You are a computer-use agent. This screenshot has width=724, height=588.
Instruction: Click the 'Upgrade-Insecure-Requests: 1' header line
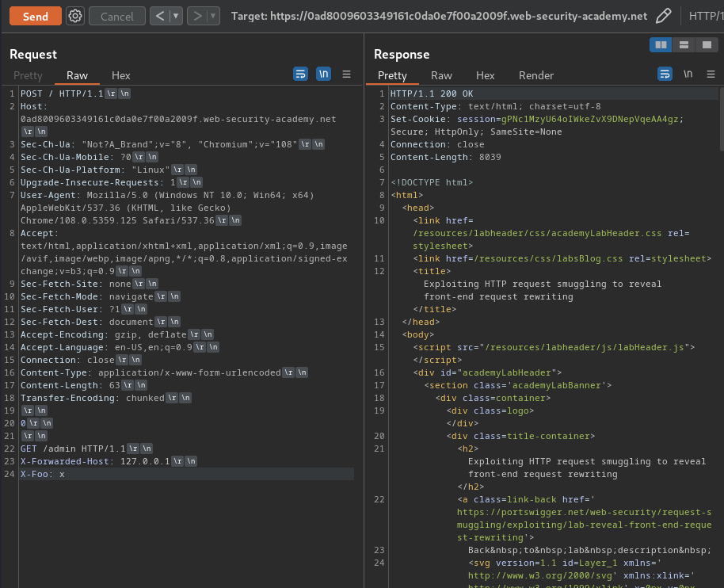click(98, 182)
